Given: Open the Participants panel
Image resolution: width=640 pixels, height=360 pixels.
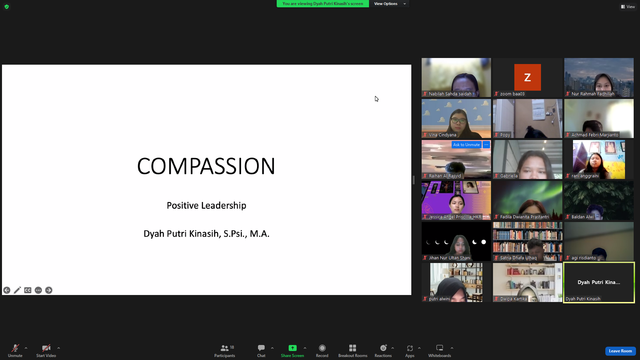Looking at the screenshot, I should (x=225, y=350).
